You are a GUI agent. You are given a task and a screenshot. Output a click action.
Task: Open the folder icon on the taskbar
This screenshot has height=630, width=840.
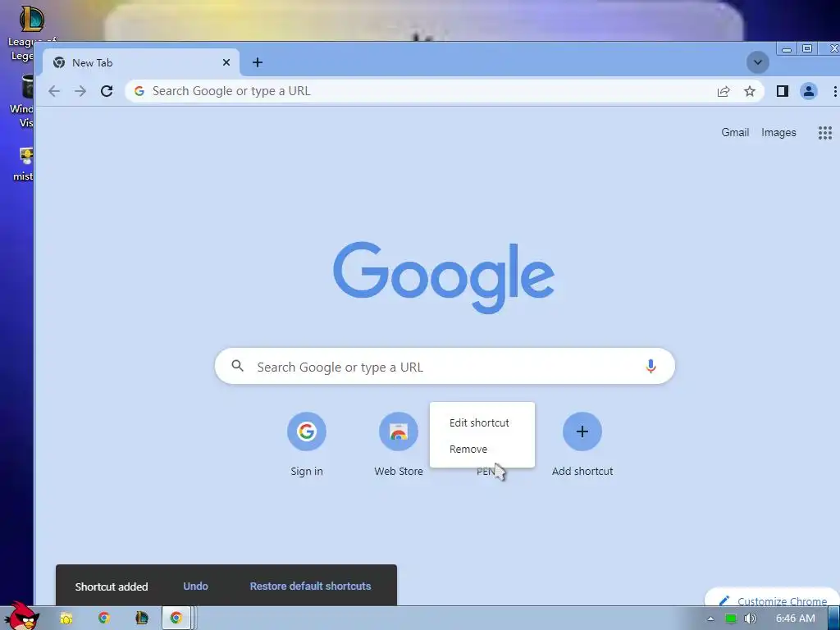point(66,619)
